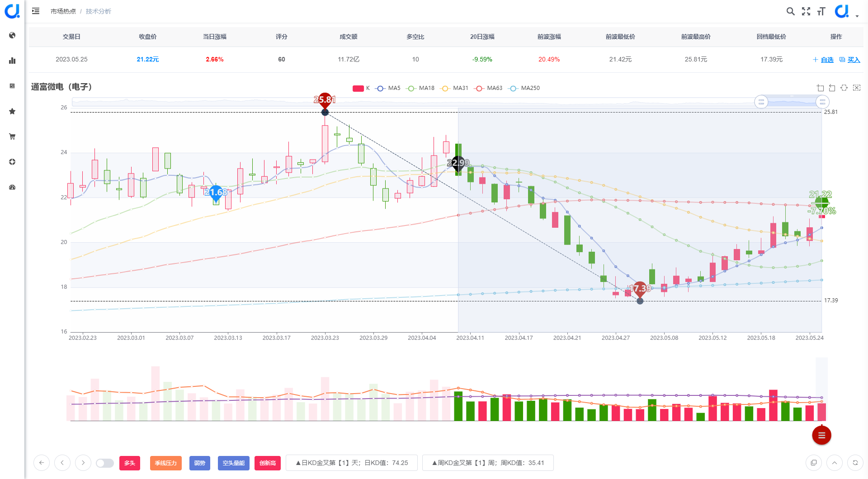This screenshot has width=868, height=479.
Task: Toggle MA63 line in chart legend
Action: (488, 88)
